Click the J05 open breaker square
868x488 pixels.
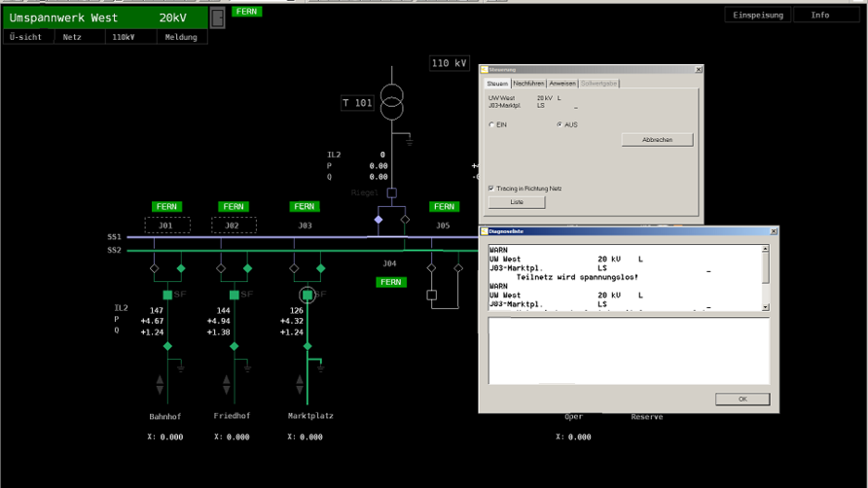(432, 295)
